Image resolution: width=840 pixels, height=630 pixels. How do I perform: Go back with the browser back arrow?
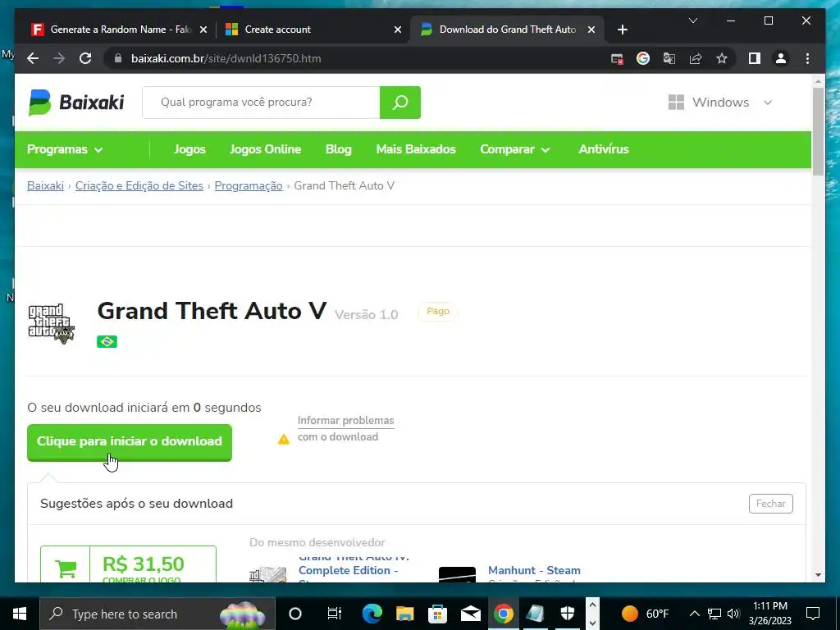pos(33,58)
